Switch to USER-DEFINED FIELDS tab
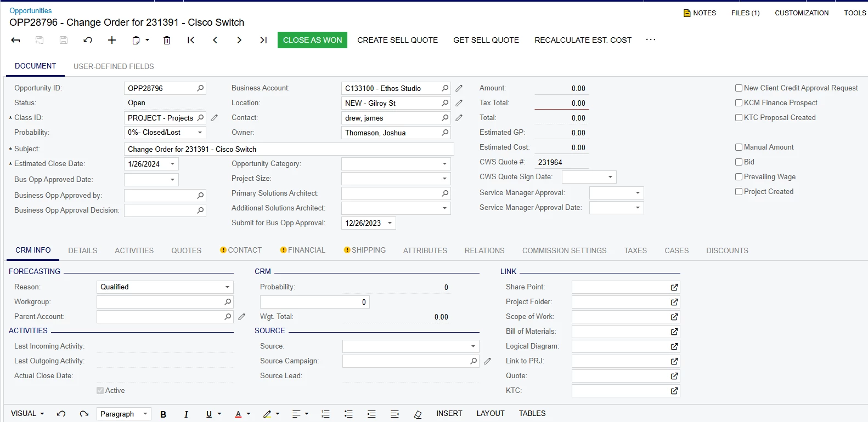This screenshot has width=868, height=422. point(114,66)
